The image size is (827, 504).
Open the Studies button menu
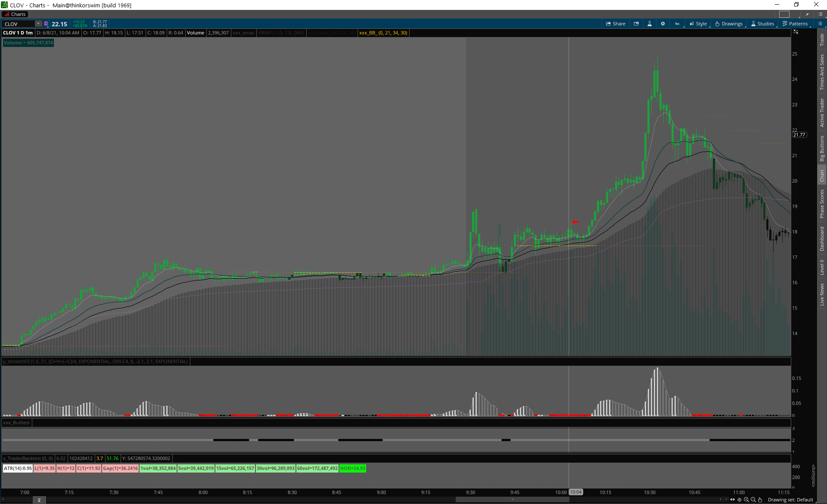pyautogui.click(x=763, y=24)
